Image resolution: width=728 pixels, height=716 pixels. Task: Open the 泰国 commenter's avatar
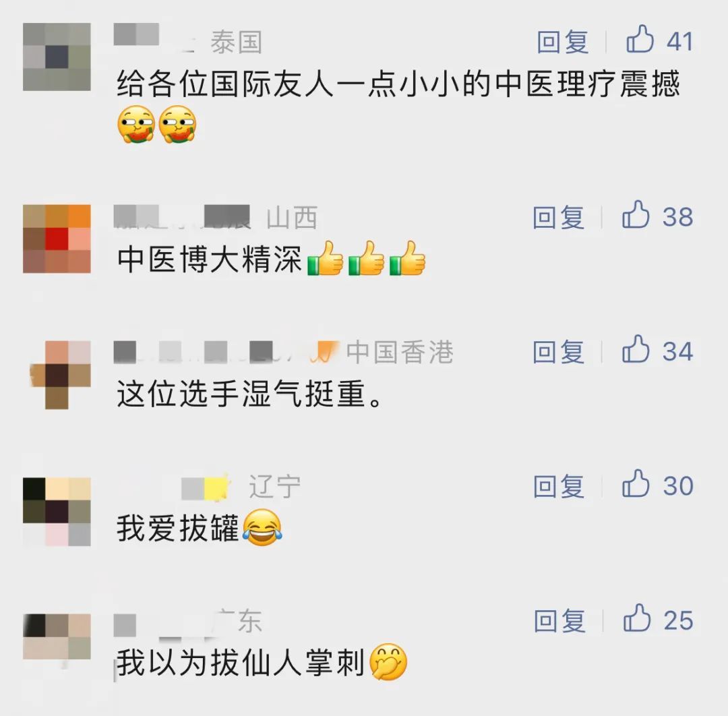click(x=57, y=57)
